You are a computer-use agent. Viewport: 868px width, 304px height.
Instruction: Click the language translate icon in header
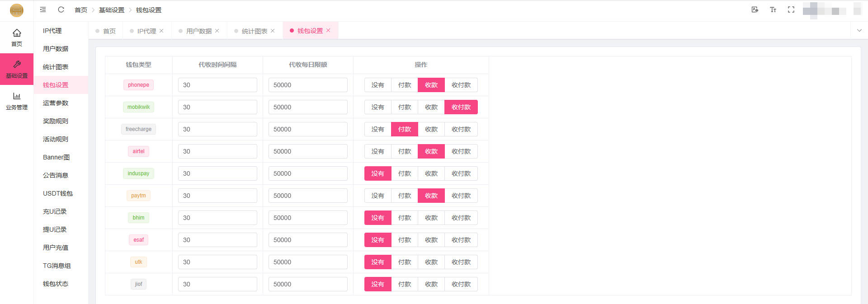(x=755, y=9)
